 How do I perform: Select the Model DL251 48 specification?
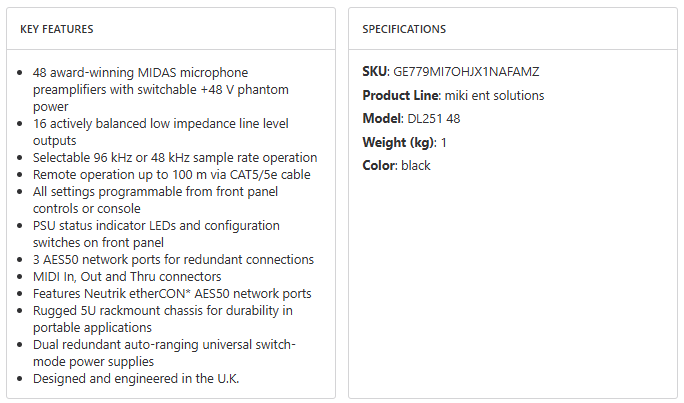point(411,118)
